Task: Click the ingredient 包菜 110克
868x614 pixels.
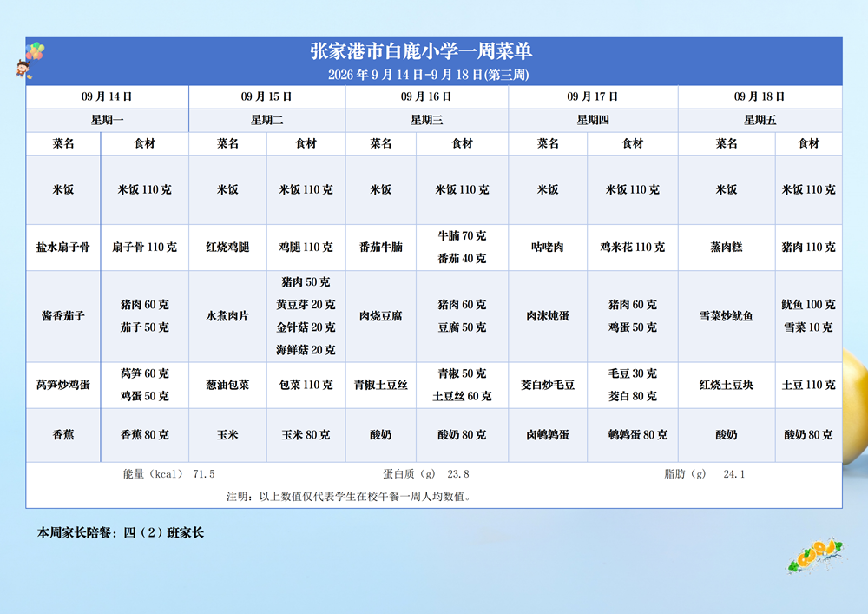Action: (x=306, y=385)
